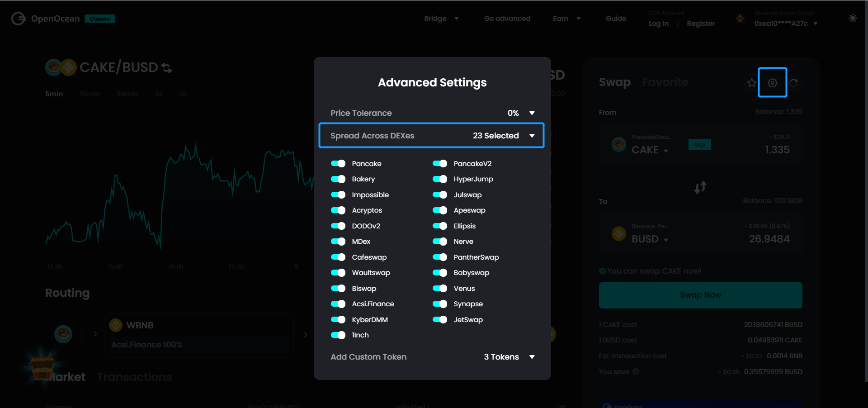Refresh the swap quote

794,83
